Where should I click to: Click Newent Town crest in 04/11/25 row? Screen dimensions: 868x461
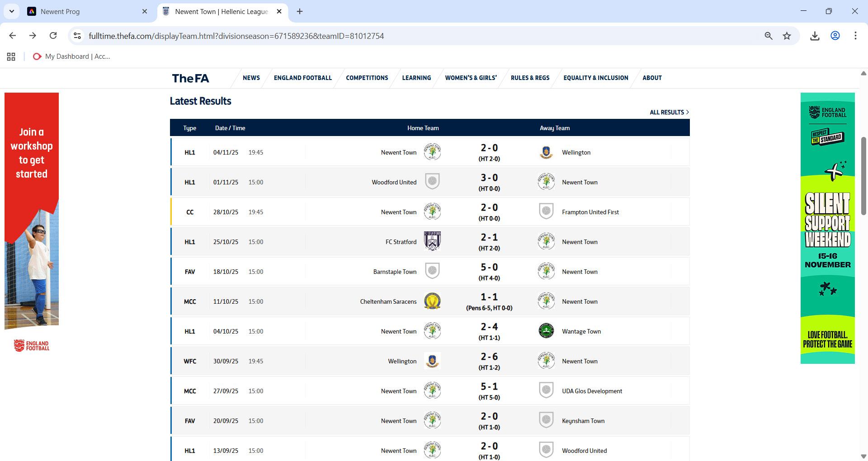[x=432, y=152]
